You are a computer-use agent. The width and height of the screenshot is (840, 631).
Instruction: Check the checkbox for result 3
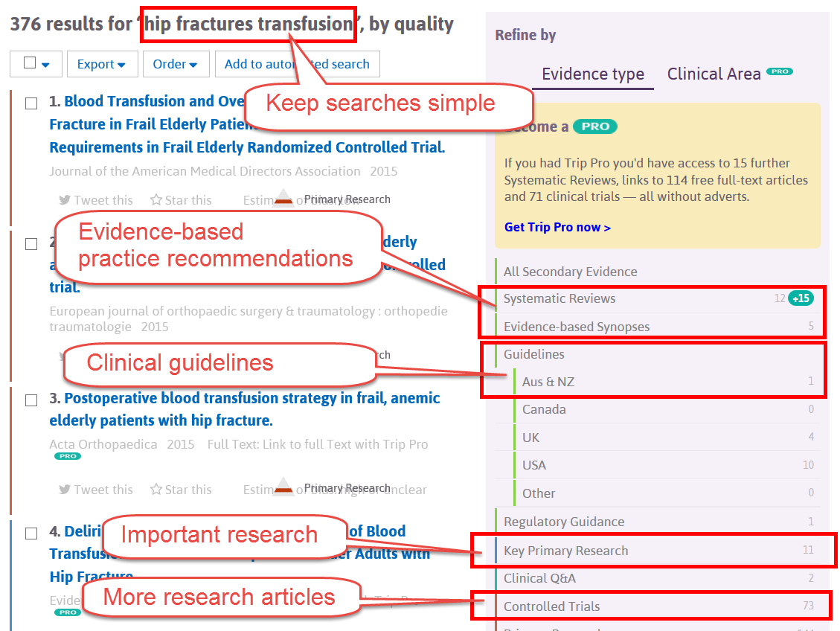click(31, 400)
